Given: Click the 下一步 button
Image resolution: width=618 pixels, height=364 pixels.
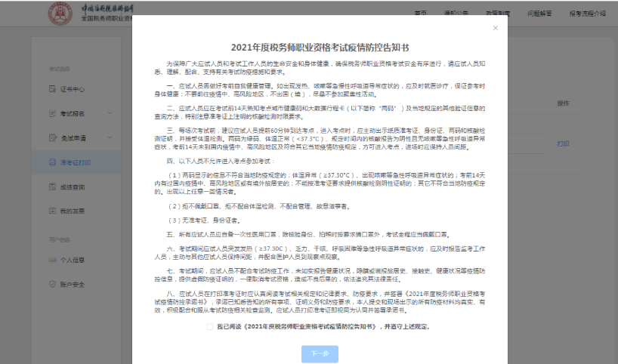Looking at the screenshot, I should 320,353.
